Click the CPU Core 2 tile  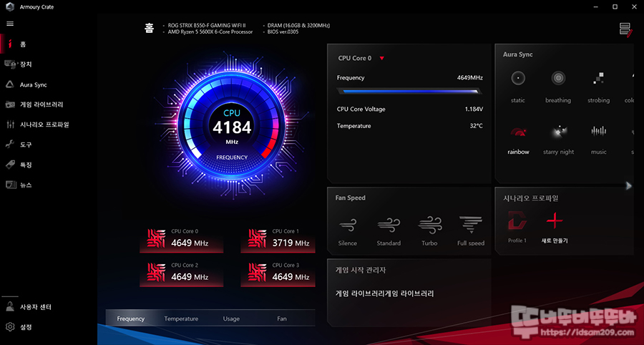(182, 273)
